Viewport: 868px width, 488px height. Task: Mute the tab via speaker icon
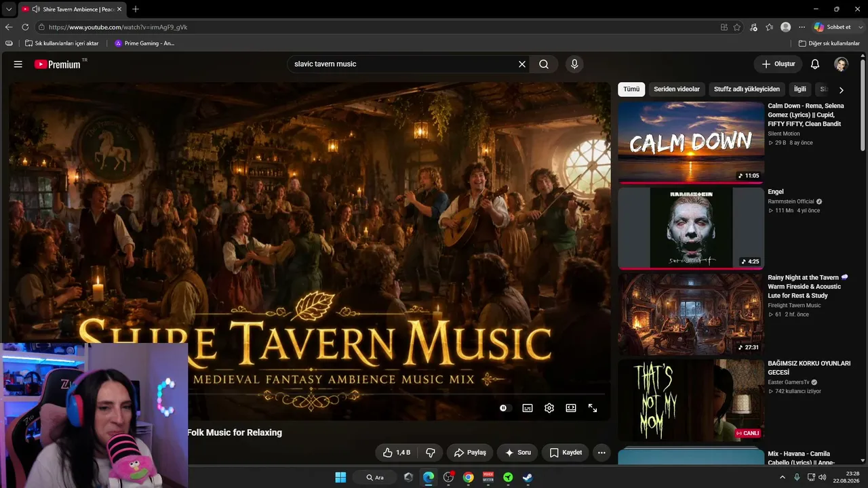click(35, 9)
